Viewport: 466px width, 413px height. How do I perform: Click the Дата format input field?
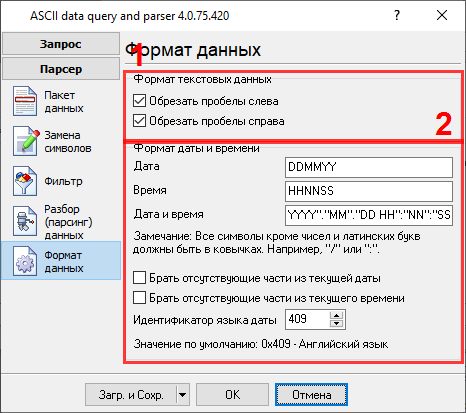[x=369, y=167]
